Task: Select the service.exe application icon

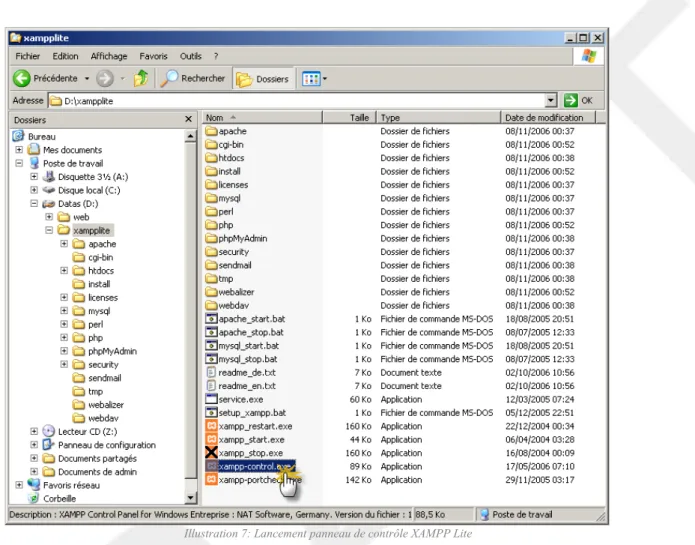Action: click(211, 399)
